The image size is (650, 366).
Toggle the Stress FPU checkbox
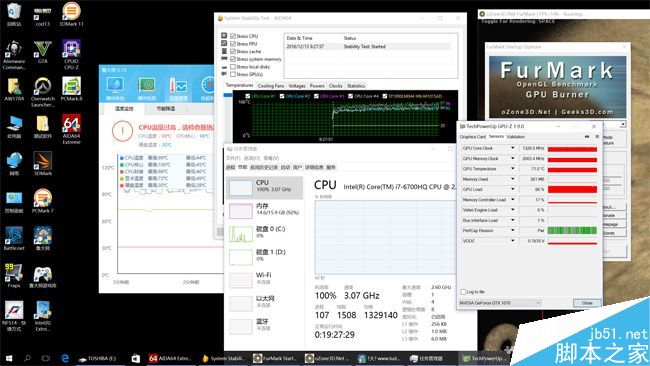(x=233, y=44)
